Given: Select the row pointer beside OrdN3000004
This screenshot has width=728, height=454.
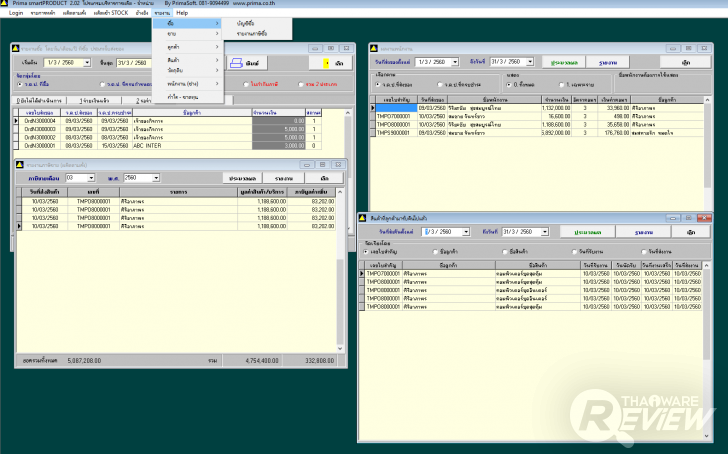Looking at the screenshot, I should click(x=16, y=121).
